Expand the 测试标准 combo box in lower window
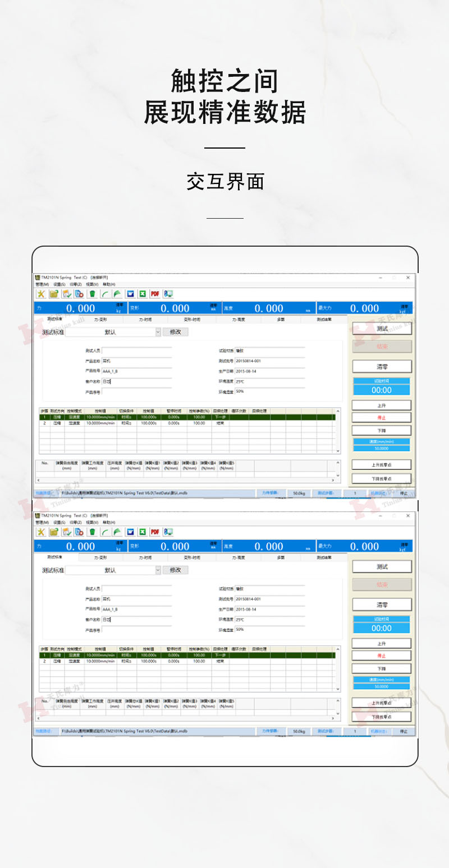This screenshot has width=449, height=868. pos(158,570)
